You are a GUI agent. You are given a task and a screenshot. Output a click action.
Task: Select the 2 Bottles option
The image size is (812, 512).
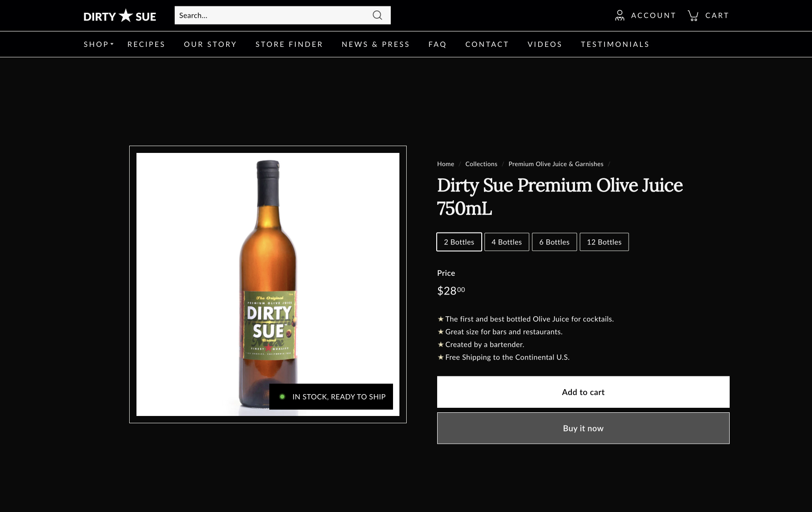click(459, 242)
